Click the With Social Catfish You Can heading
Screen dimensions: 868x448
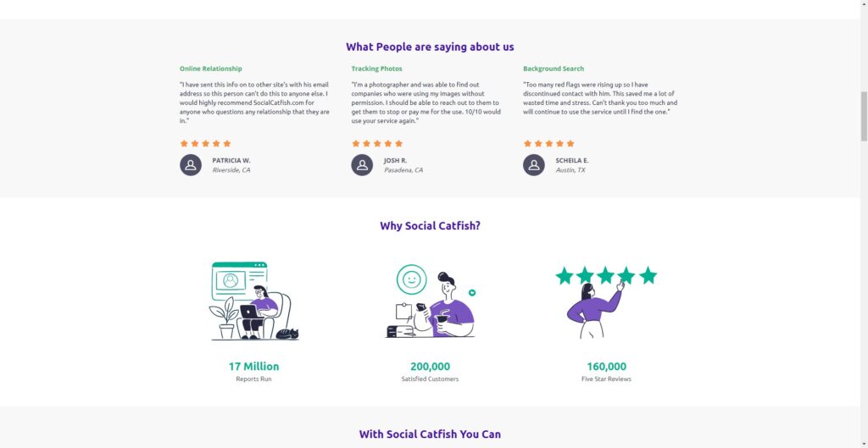point(430,434)
